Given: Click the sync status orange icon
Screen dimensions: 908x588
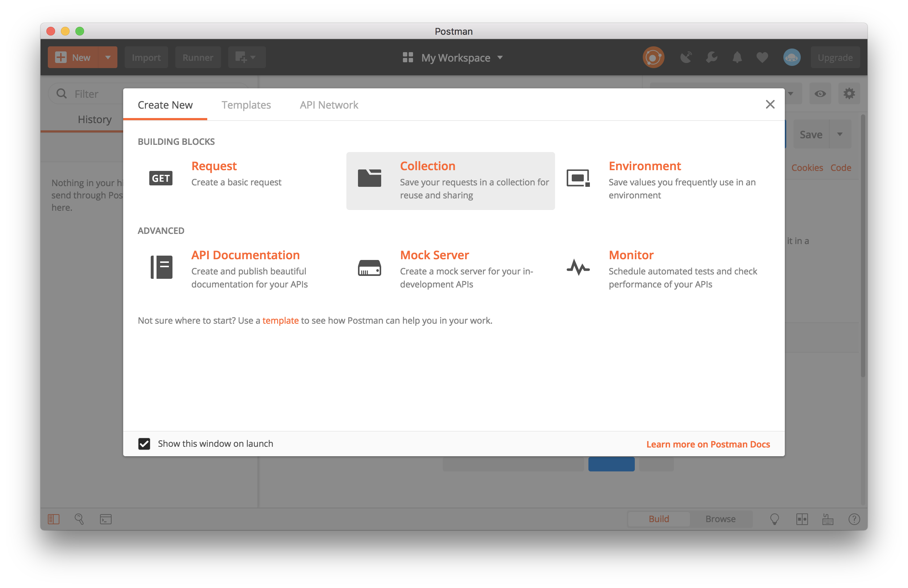Looking at the screenshot, I should click(x=653, y=58).
